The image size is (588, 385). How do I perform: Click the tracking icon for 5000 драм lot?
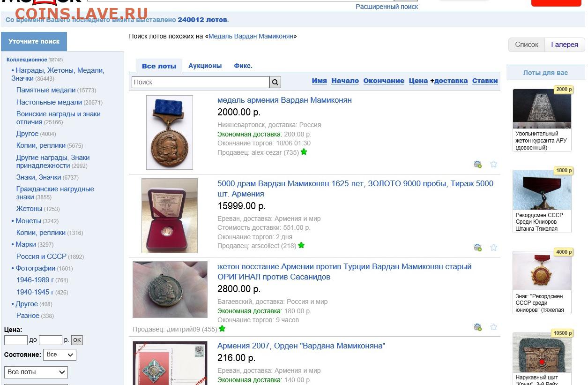point(478,248)
